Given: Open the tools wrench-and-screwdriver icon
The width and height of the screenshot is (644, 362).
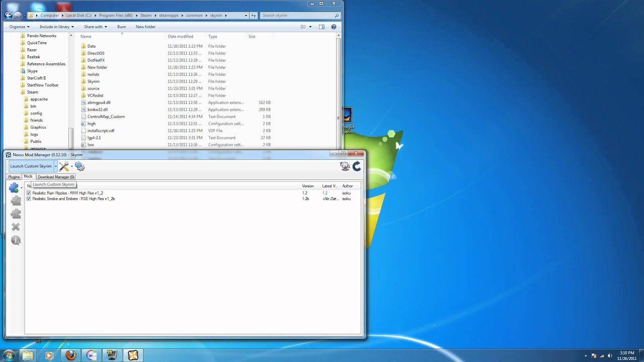Looking at the screenshot, I should coord(63,166).
